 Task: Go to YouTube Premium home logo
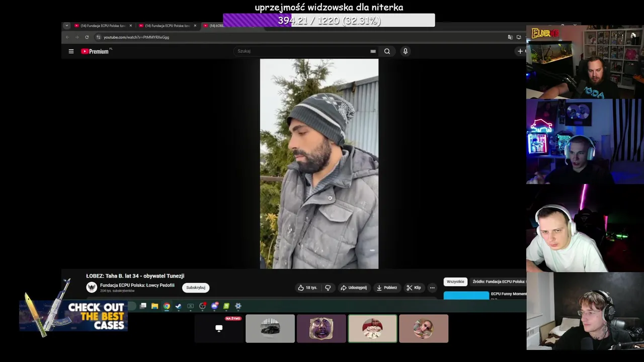point(95,51)
